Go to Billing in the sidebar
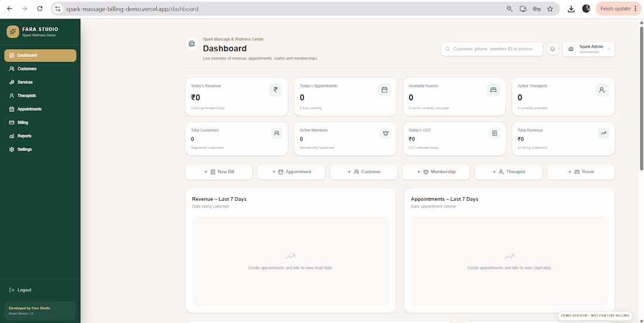 tap(40, 122)
